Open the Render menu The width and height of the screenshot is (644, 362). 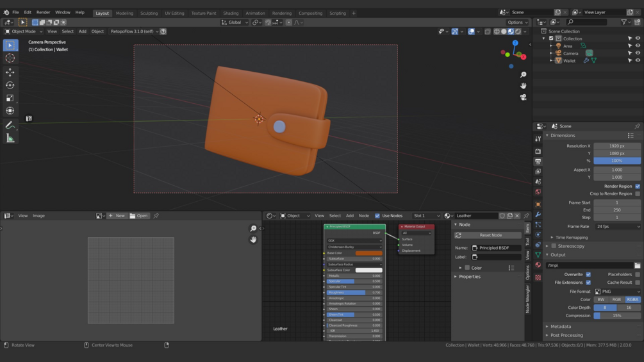point(43,12)
